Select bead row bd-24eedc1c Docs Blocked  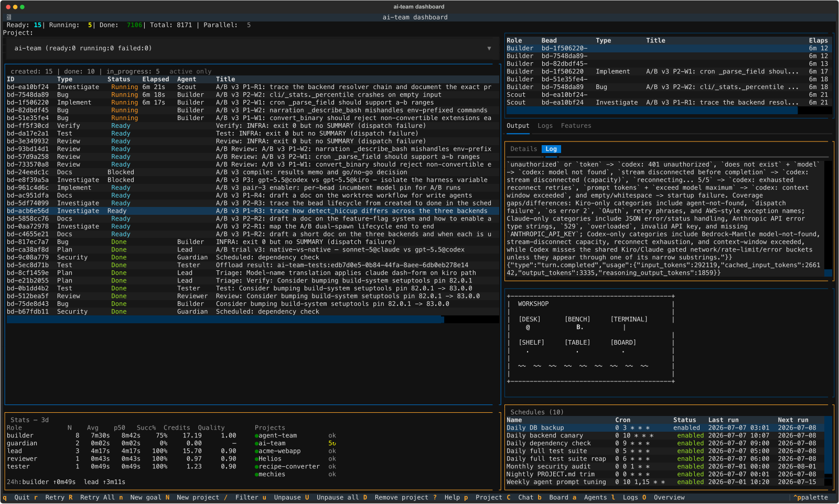pyautogui.click(x=252, y=172)
